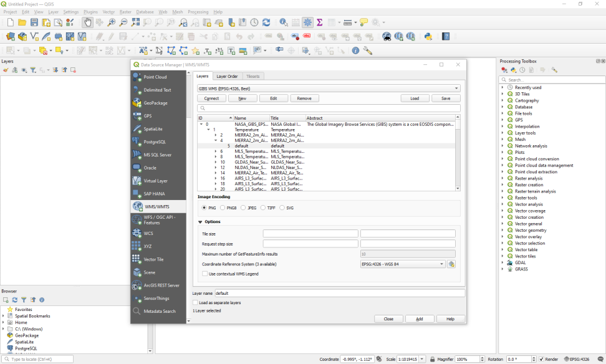This screenshot has height=364, width=606.
Task: Click the Zoom Out magnifier tool
Action: 123,22
